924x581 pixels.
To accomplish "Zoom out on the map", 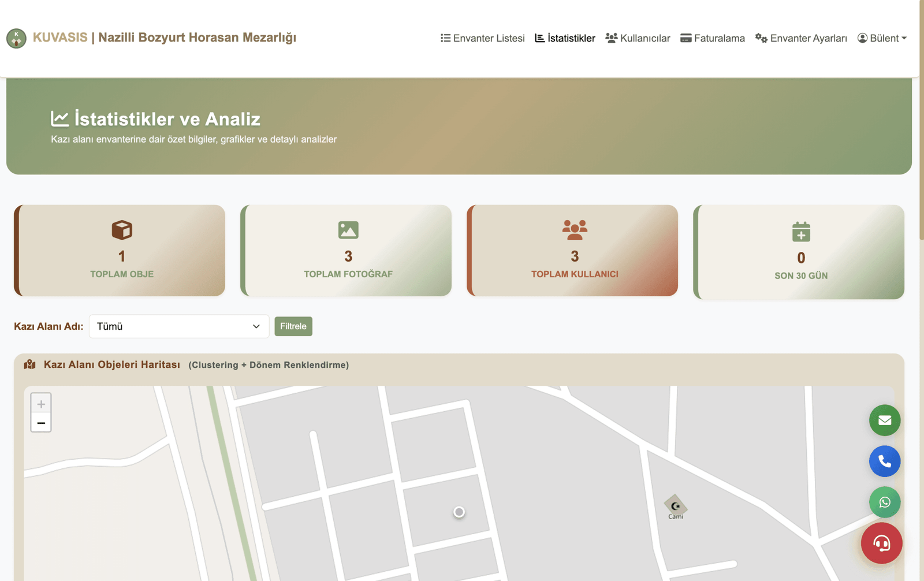I will [41, 423].
